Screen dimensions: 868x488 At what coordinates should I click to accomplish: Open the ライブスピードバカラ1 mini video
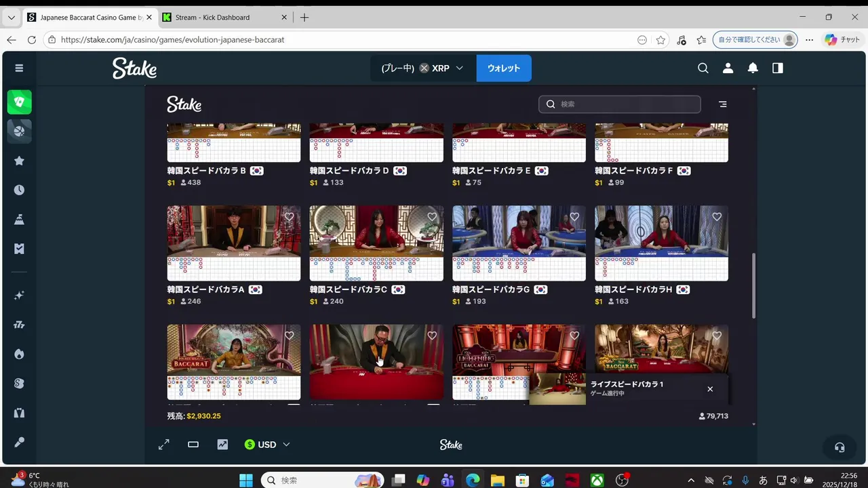[557, 389]
